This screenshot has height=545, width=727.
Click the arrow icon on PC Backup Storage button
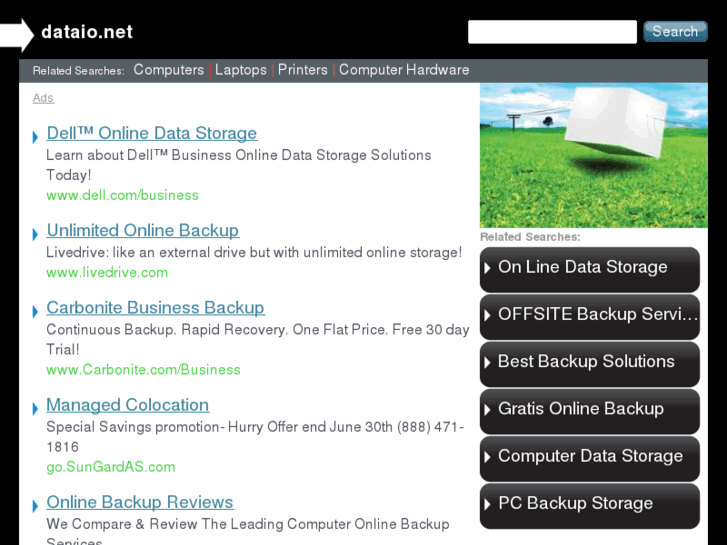pos(487,505)
